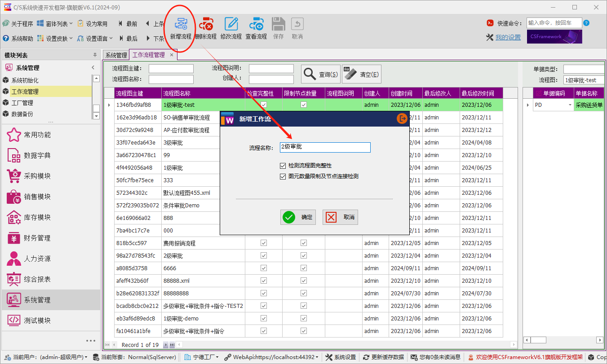Open the 设置皮肤 dropdown

tap(56, 39)
